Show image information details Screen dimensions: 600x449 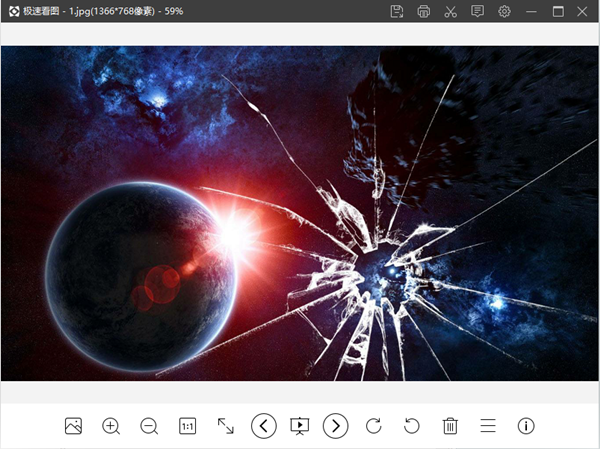pyautogui.click(x=526, y=426)
